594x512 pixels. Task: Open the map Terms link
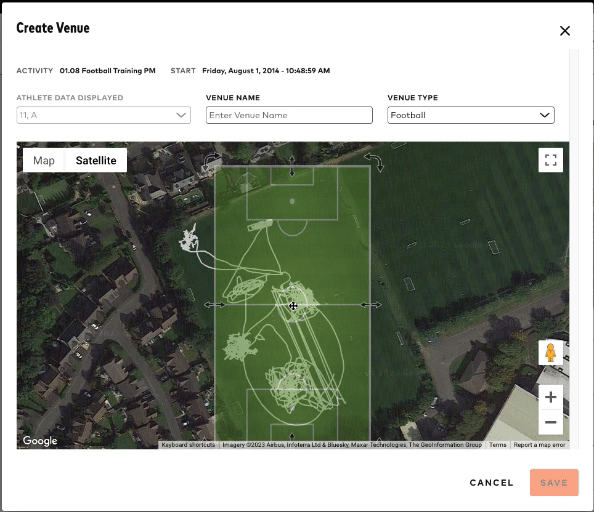pyautogui.click(x=497, y=445)
